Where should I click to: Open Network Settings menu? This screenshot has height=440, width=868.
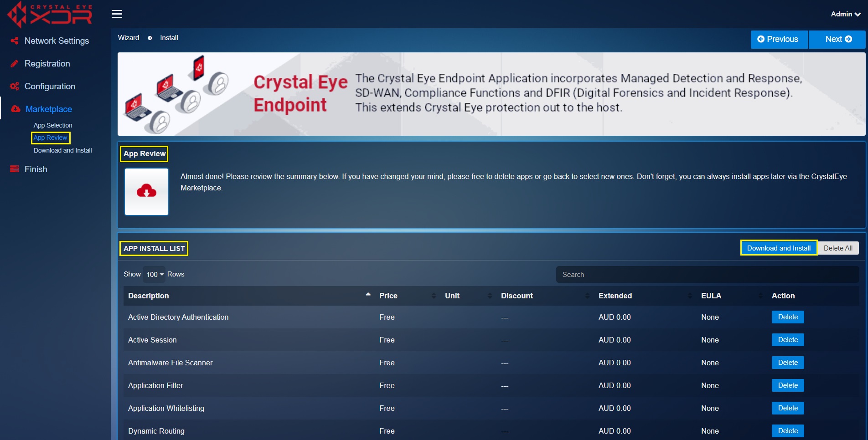[x=57, y=41]
